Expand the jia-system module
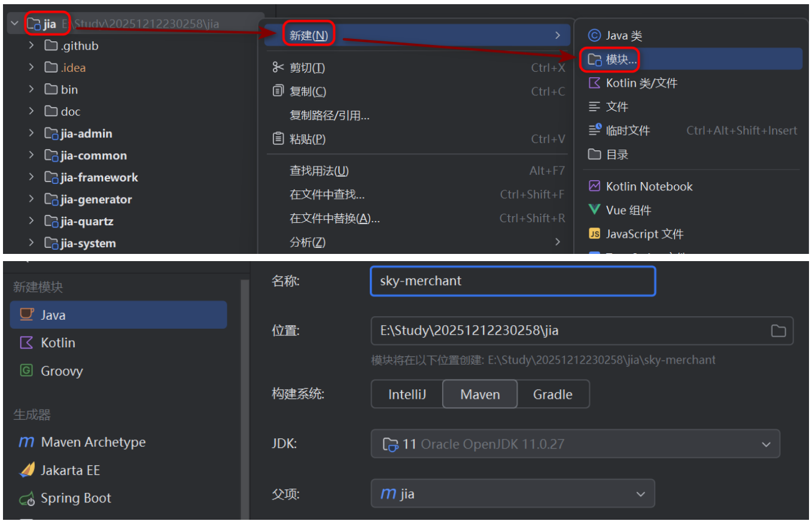This screenshot has width=812, height=524. [32, 244]
